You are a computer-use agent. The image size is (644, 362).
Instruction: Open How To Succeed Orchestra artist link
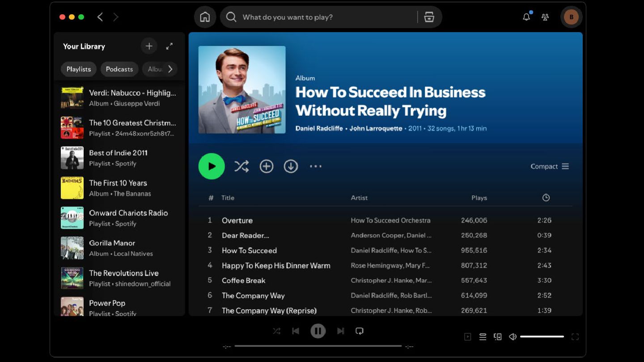tap(390, 220)
